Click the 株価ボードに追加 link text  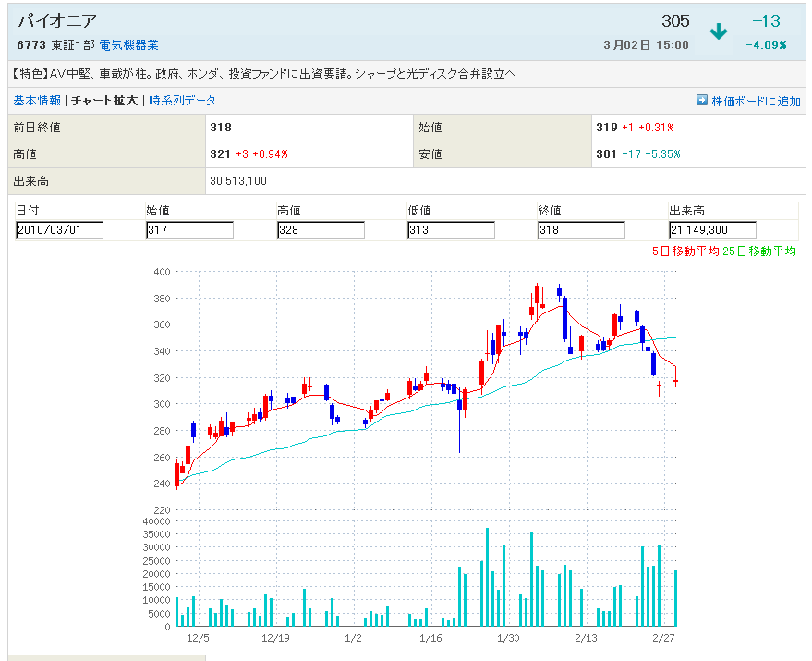click(756, 101)
